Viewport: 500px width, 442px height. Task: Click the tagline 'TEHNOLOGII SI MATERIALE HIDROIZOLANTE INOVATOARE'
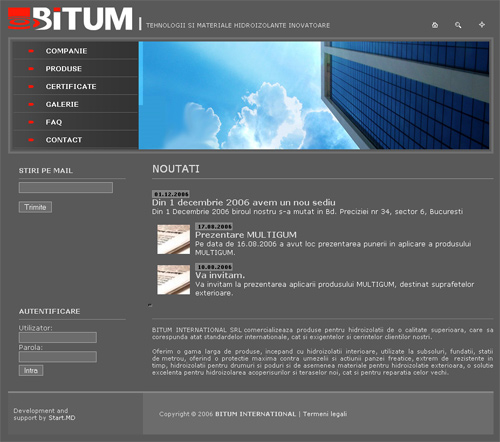tap(238, 25)
